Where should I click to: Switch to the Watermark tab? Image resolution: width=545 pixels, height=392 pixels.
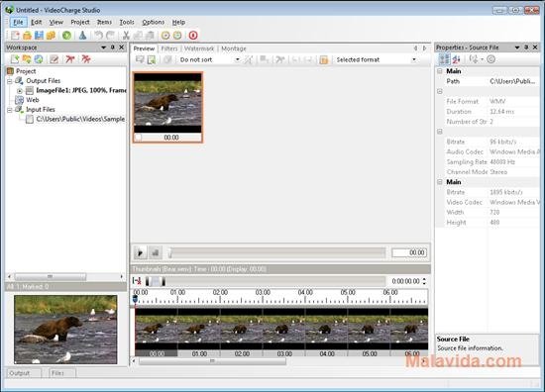[x=199, y=49]
